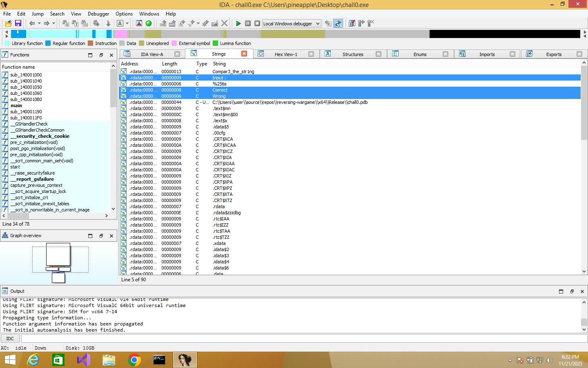Select __security_check_cookie function
588x368 pixels.
coord(56,136)
